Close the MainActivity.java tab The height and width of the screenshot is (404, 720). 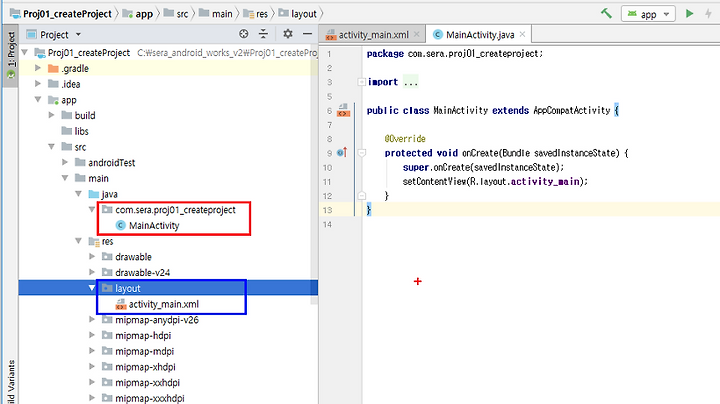click(x=522, y=34)
